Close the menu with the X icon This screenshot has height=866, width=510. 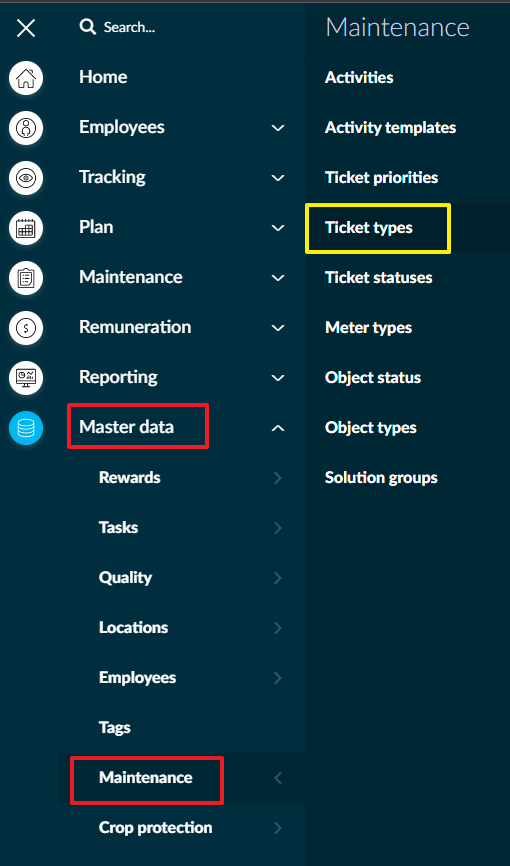tap(26, 28)
